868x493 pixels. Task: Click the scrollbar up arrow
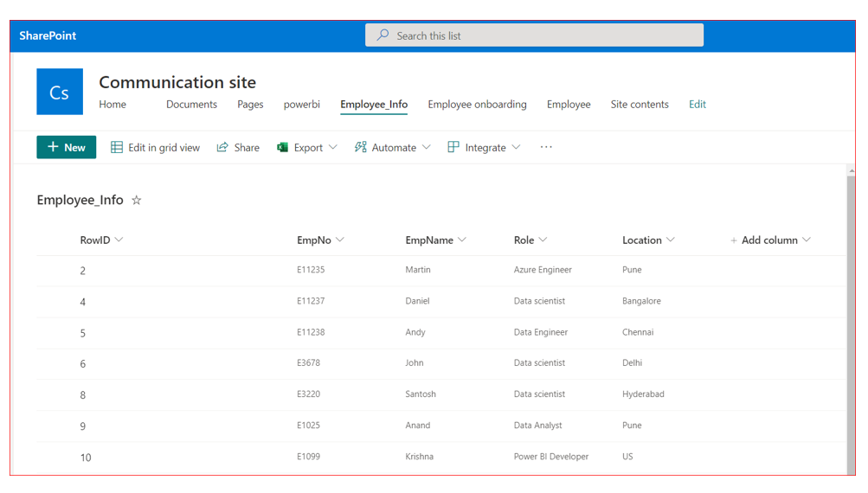pyautogui.click(x=851, y=171)
